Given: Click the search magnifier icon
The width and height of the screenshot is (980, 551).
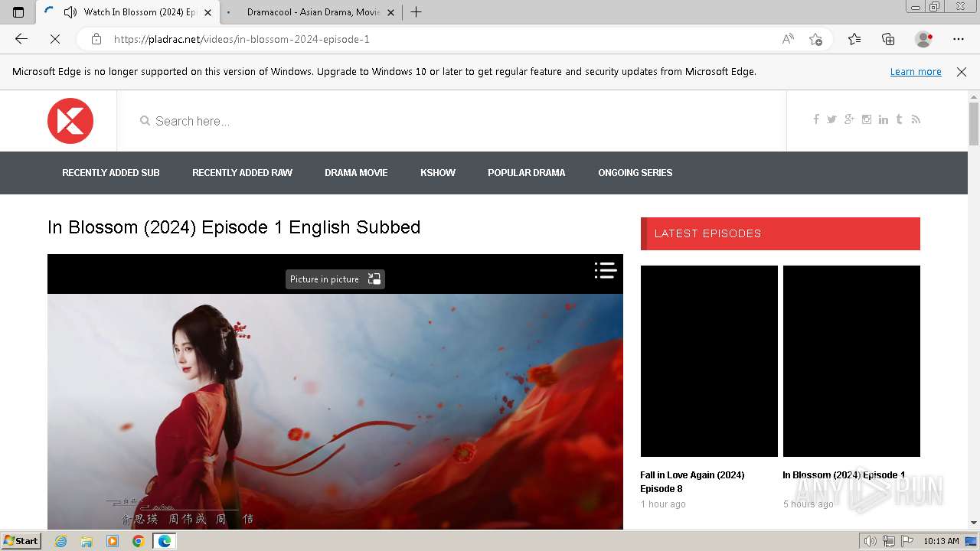Looking at the screenshot, I should click(145, 121).
